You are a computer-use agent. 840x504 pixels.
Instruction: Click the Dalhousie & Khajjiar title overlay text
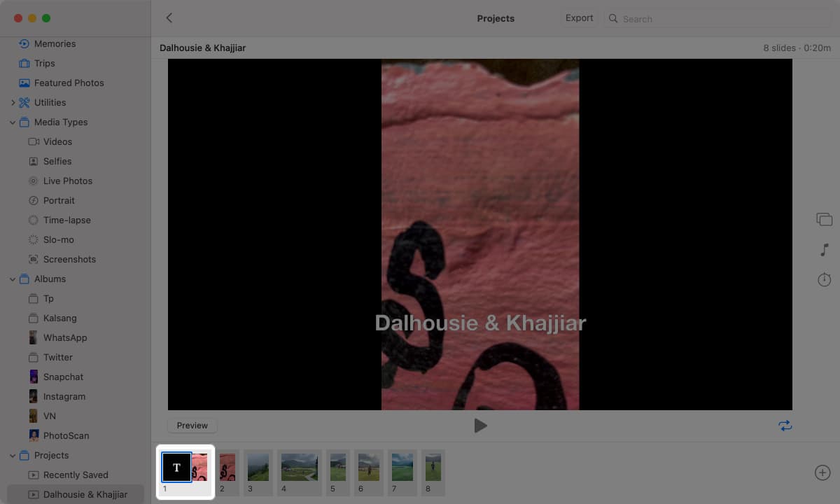(480, 323)
